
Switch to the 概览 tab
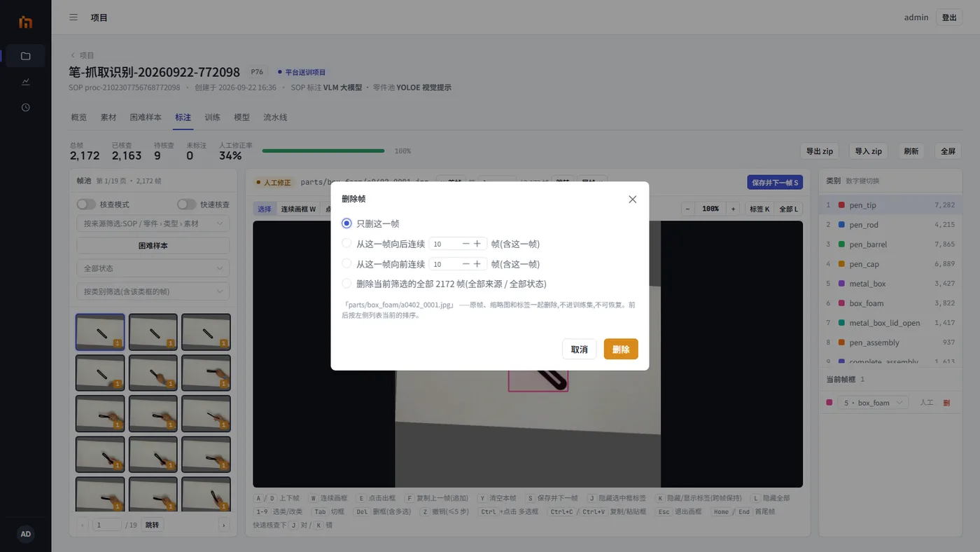[x=79, y=118]
